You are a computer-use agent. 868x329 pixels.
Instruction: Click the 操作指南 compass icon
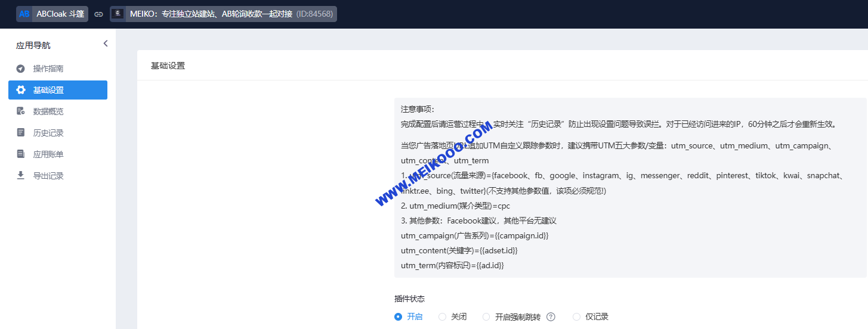21,69
